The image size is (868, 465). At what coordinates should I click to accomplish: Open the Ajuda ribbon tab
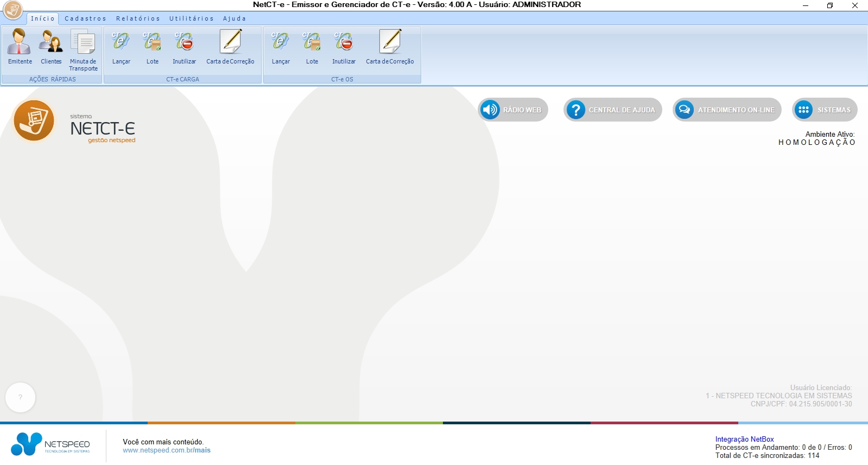(235, 18)
